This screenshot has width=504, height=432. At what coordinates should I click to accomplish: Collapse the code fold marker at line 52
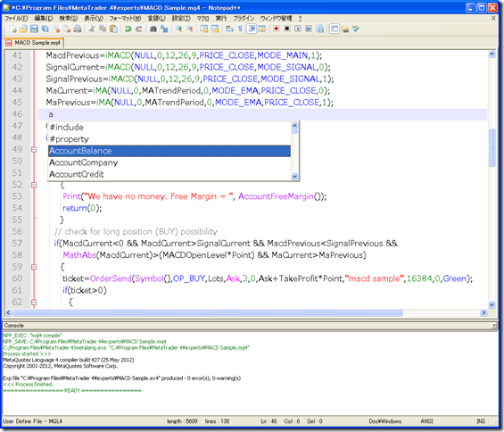point(34,185)
